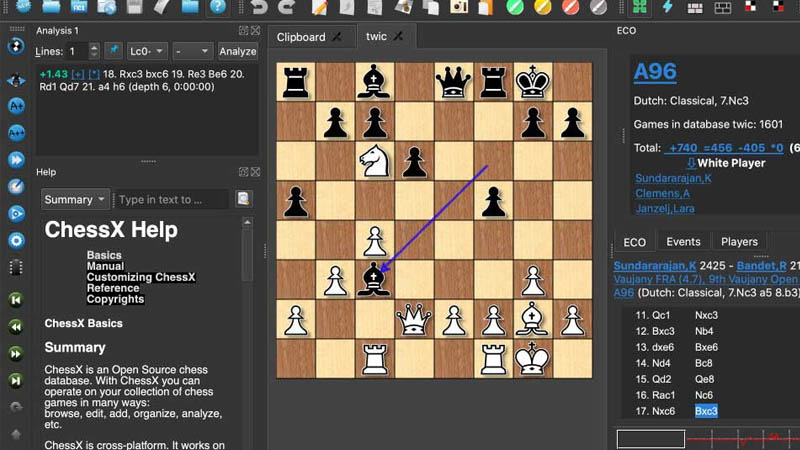Click the camera toolbar icon
The image size is (800, 450).
tap(458, 7)
